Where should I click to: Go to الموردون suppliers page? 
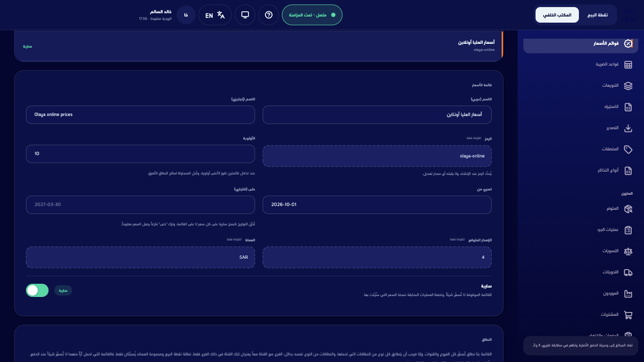click(580, 294)
